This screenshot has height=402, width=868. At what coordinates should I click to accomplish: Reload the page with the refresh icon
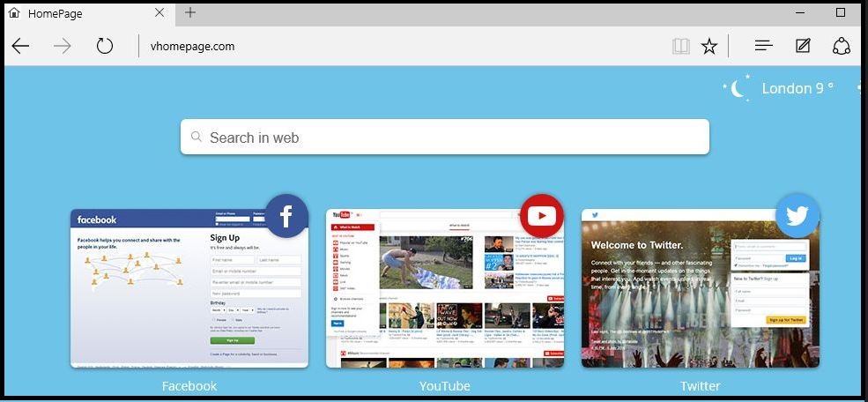coord(105,46)
